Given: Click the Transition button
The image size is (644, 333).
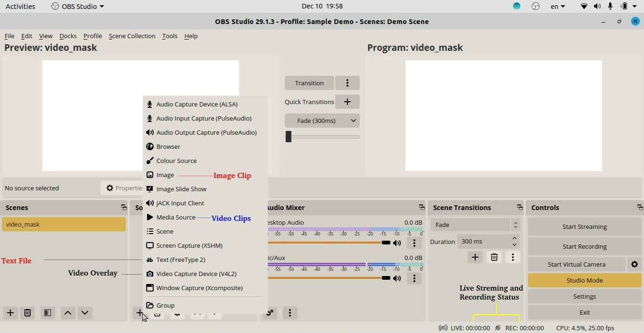Looking at the screenshot, I should (x=309, y=83).
